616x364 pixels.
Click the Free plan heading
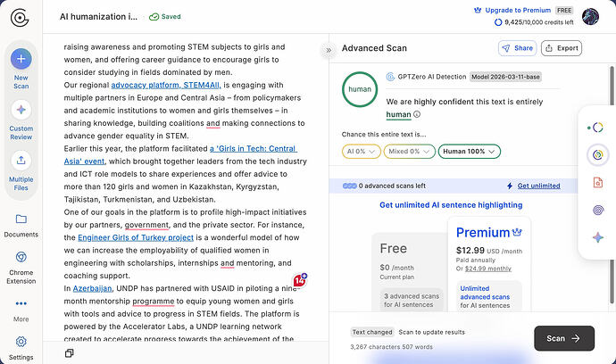[393, 249]
